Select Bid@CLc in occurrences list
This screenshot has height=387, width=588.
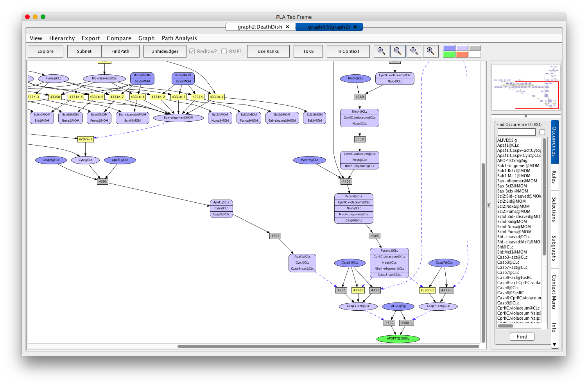506,247
